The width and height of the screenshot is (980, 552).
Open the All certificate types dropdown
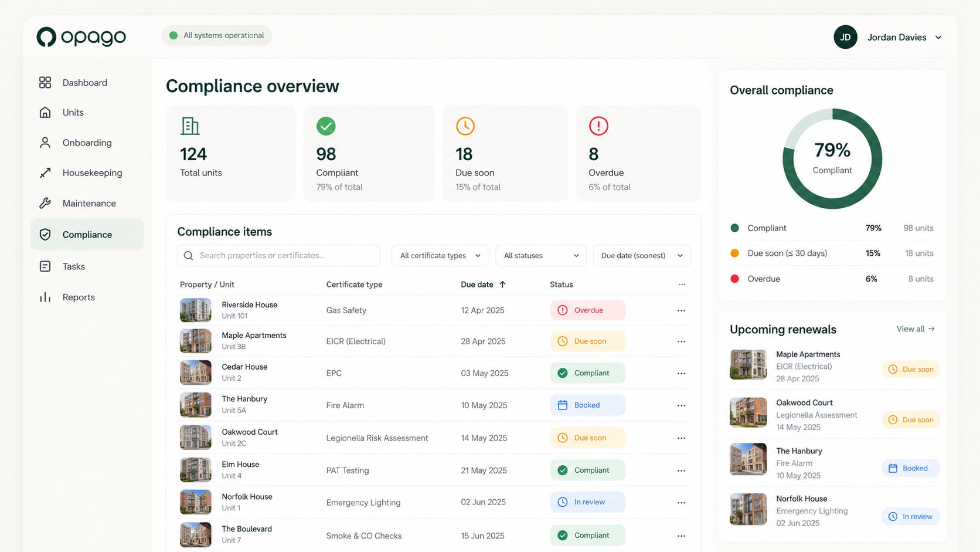point(440,256)
